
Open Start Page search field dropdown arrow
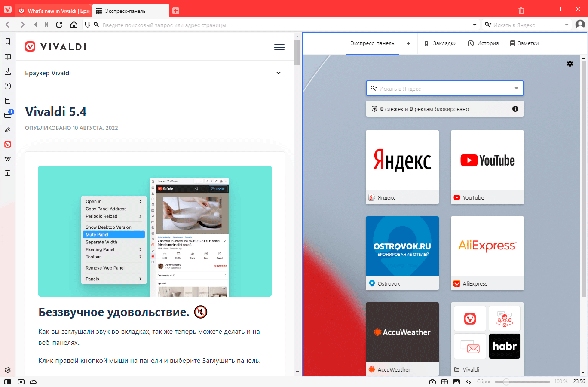tap(516, 89)
